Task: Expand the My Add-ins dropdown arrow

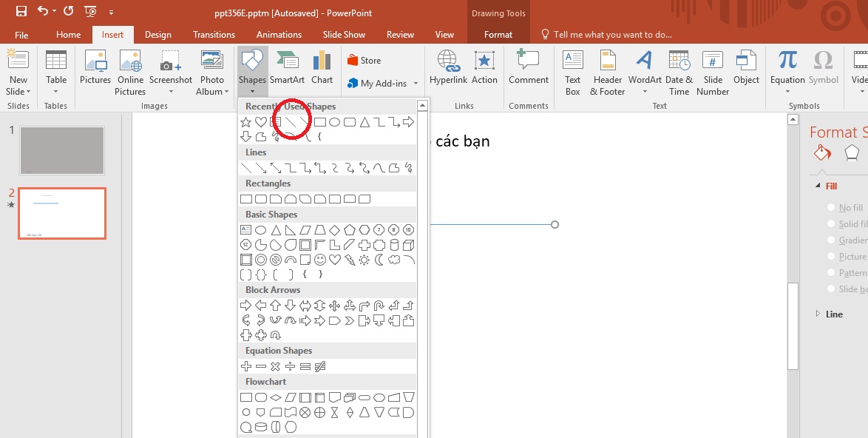Action: pos(416,84)
